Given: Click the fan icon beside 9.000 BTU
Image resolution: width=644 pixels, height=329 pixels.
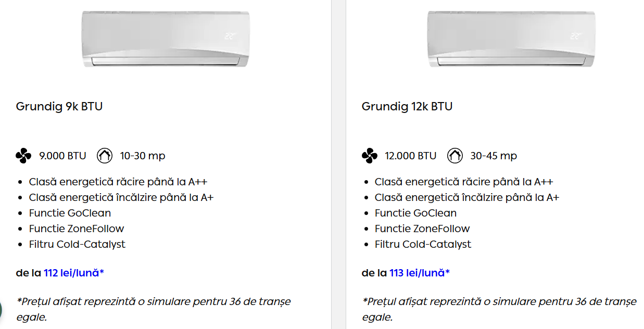Looking at the screenshot, I should coord(23,156).
